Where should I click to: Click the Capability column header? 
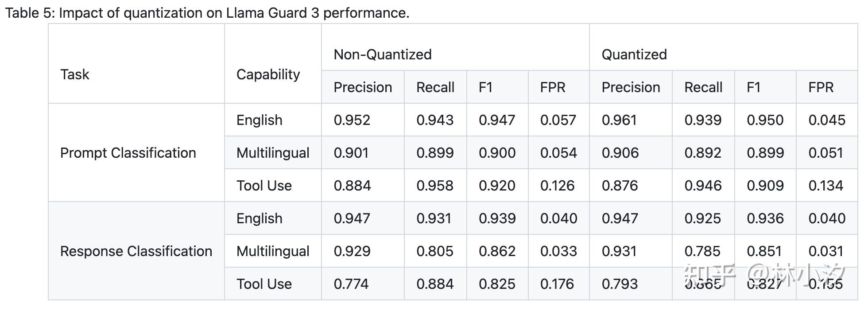click(x=268, y=74)
